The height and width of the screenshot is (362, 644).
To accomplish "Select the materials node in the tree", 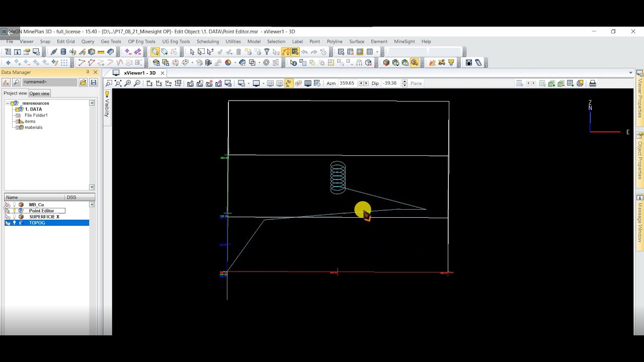I will pyautogui.click(x=34, y=127).
